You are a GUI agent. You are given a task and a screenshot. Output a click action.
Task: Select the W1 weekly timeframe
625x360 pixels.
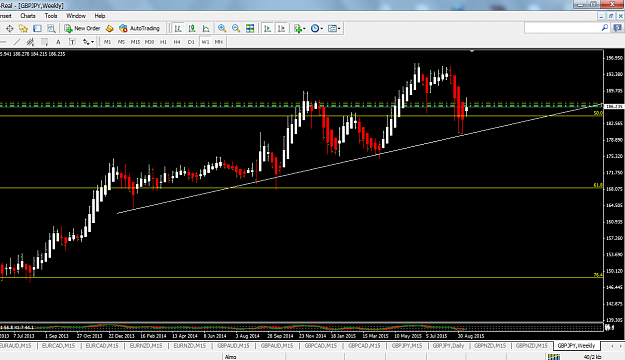[205, 42]
